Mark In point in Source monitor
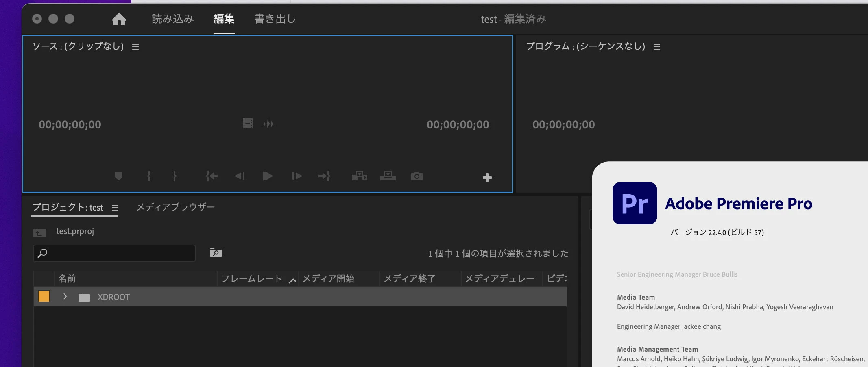The image size is (868, 367). [149, 176]
